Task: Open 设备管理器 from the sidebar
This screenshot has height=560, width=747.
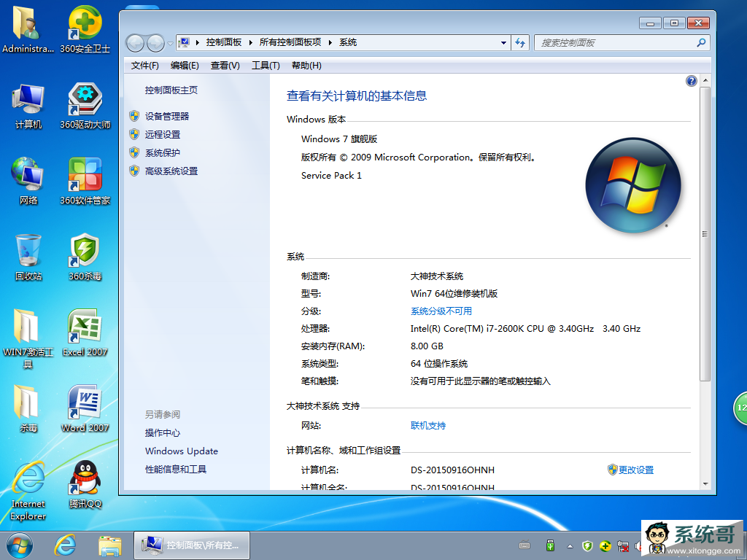Action: point(167,116)
